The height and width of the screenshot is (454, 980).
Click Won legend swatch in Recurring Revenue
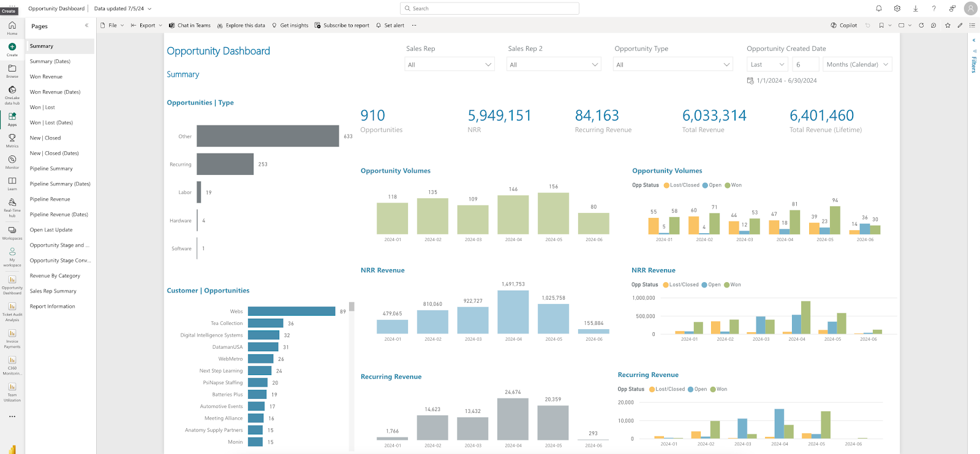coord(713,389)
